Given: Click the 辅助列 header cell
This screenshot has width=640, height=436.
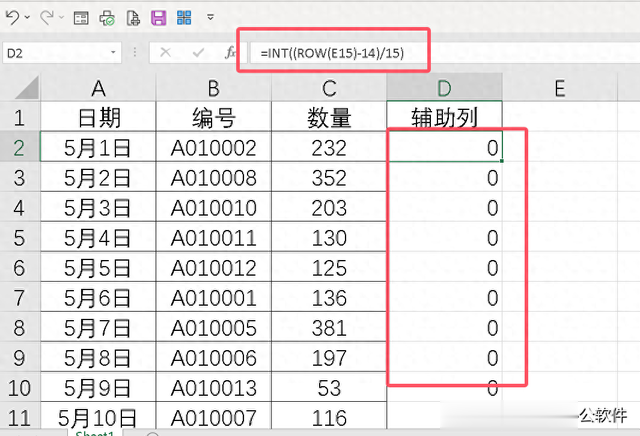Looking at the screenshot, I should pos(444,117).
